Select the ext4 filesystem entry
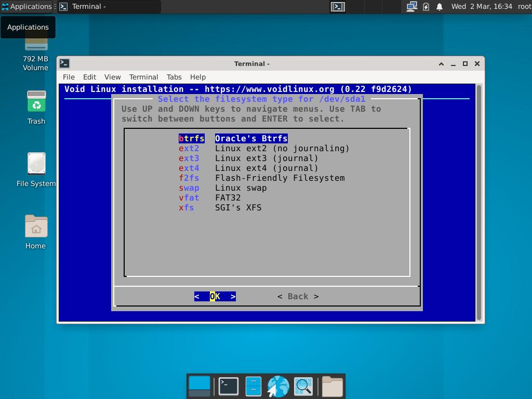Image resolution: width=532 pixels, height=399 pixels. 189,168
